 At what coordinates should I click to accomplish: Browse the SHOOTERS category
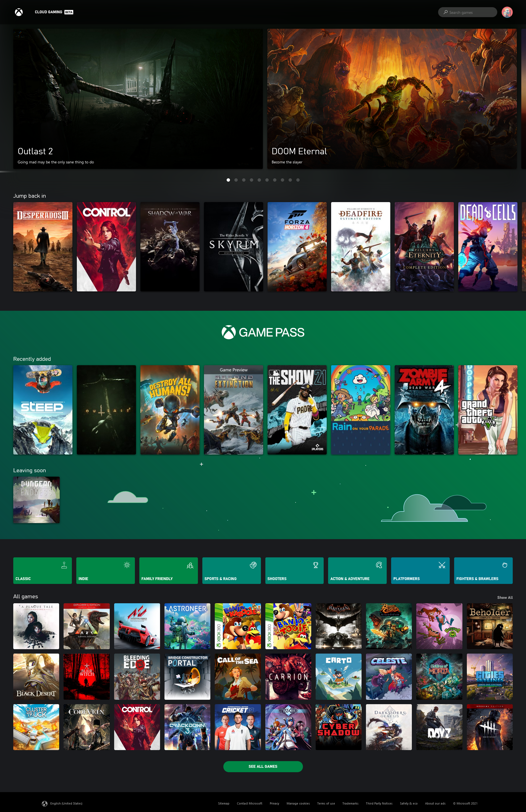click(294, 570)
